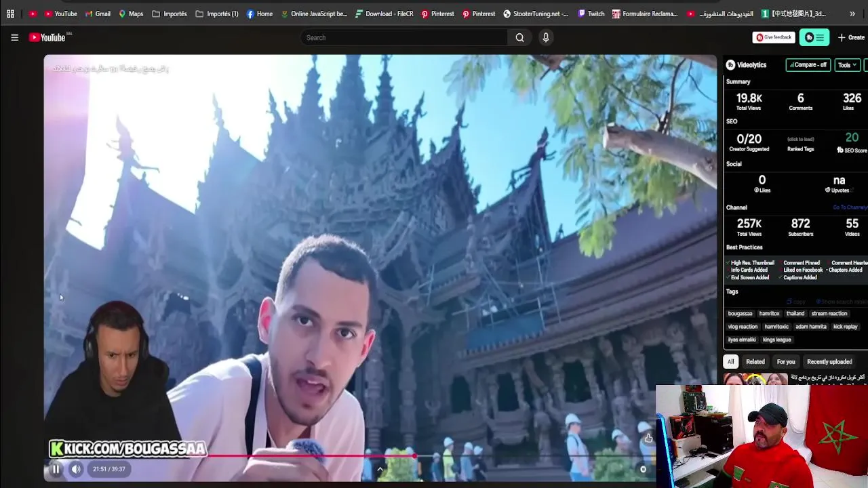Viewport: 868px width, 488px height.
Task: Open the Online JavaScript bookmark
Action: point(314,14)
